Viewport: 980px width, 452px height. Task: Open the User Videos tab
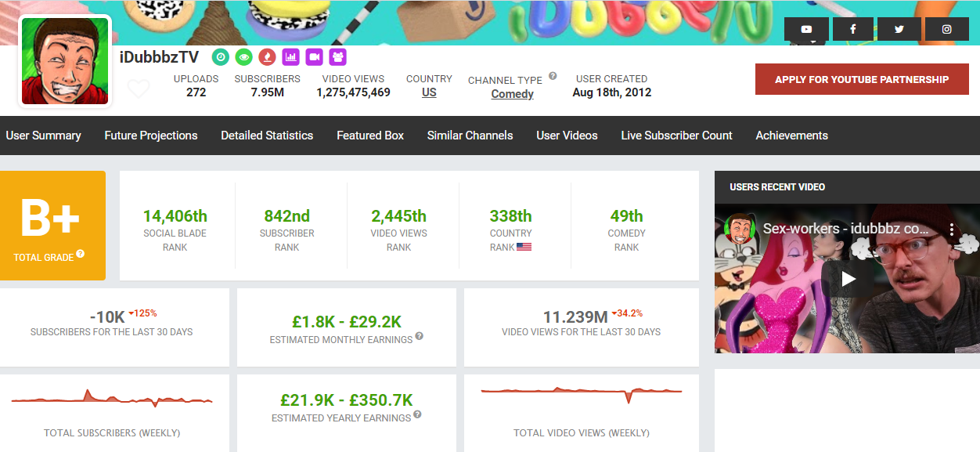pos(567,136)
